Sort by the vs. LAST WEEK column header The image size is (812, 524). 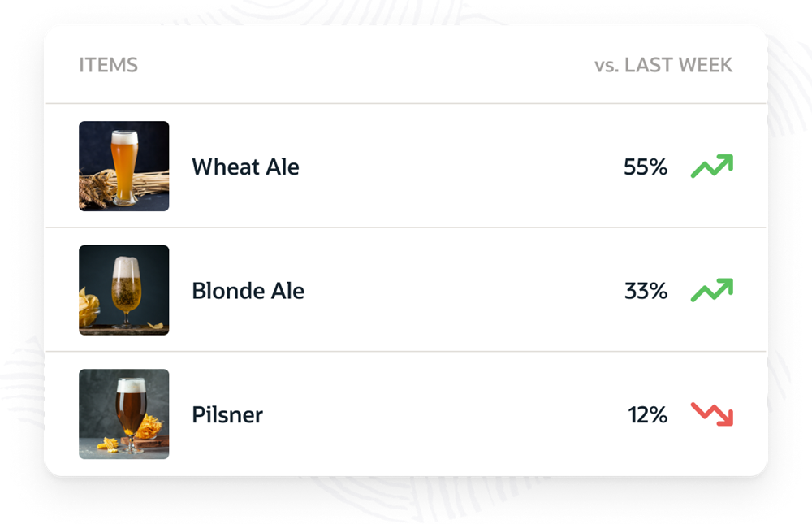pos(663,65)
